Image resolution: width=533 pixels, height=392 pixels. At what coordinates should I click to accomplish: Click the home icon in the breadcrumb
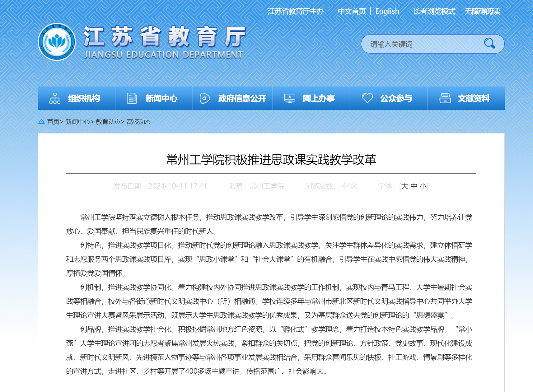tap(41, 122)
